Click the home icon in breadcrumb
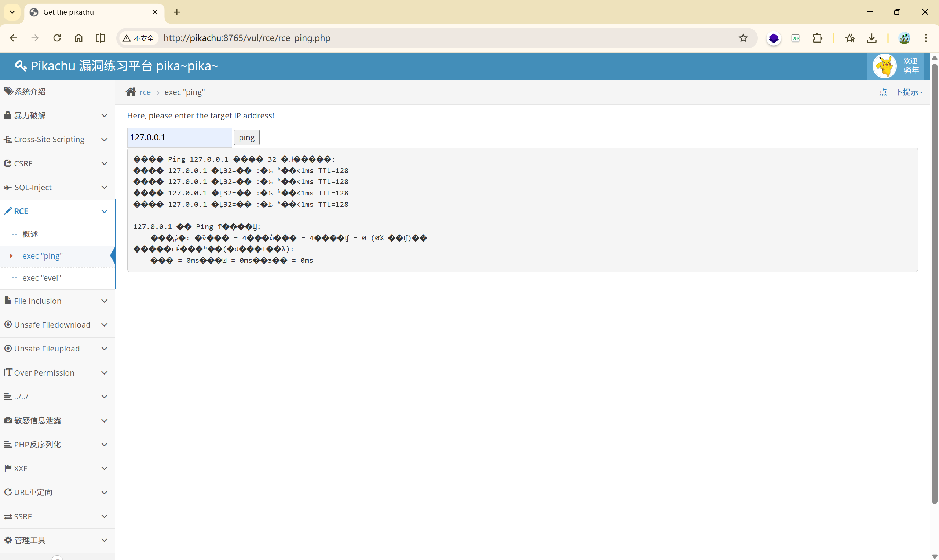This screenshot has height=560, width=939. tap(131, 92)
